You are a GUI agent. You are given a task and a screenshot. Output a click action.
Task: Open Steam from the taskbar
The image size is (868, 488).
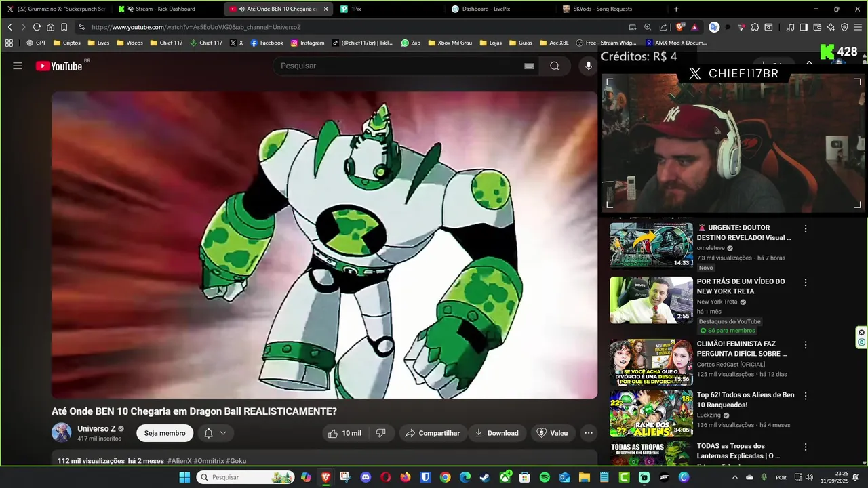tap(485, 477)
